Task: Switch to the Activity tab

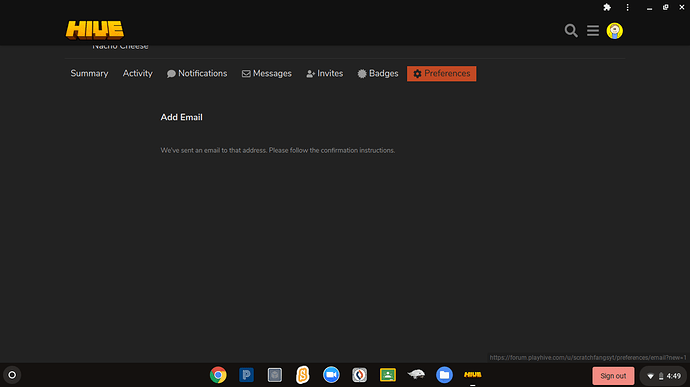Action: (137, 74)
